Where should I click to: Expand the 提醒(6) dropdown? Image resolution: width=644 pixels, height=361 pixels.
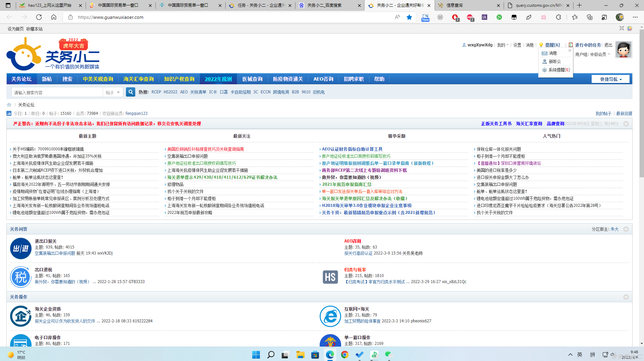(x=552, y=45)
